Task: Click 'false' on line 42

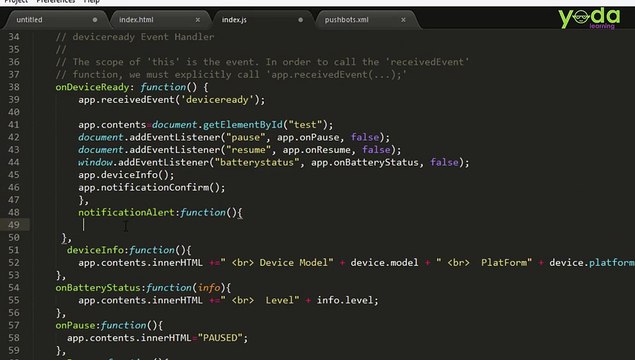Action: tap(365, 137)
